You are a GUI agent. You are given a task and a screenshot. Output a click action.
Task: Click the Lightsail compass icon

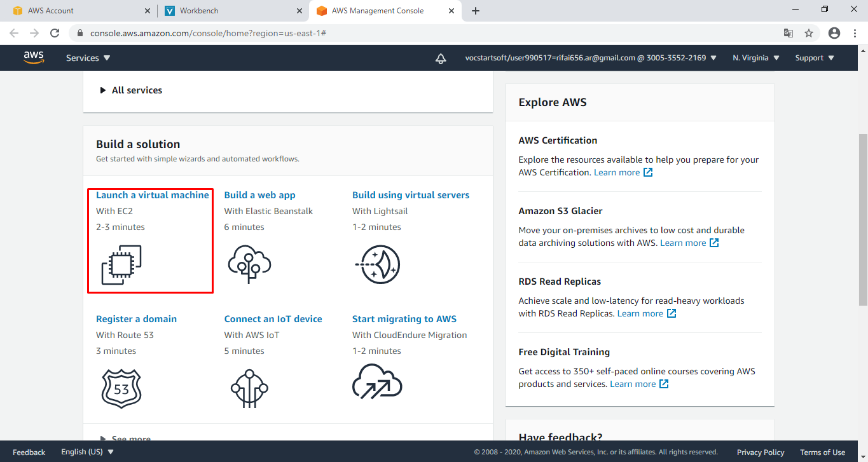pos(378,264)
